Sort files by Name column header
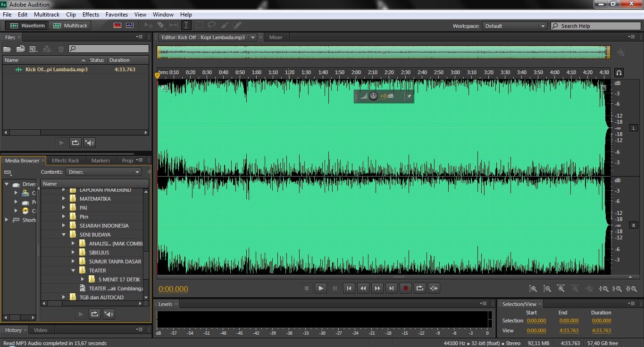The height and width of the screenshot is (347, 644). (45, 60)
